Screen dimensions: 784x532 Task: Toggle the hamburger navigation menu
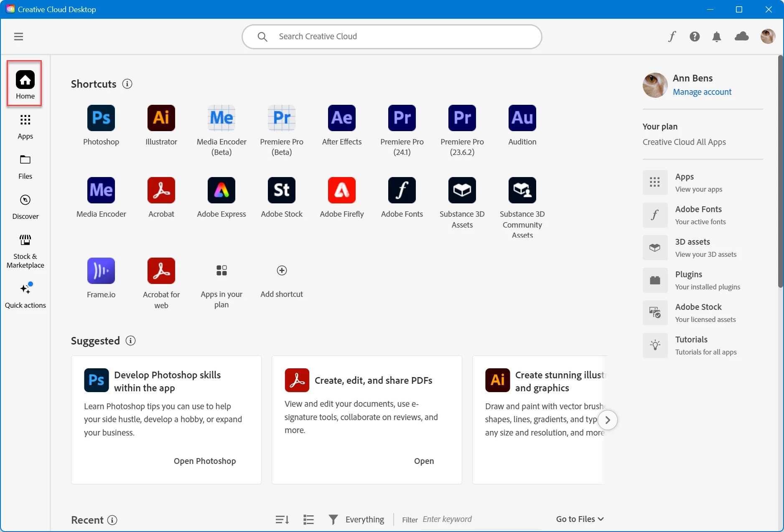18,37
